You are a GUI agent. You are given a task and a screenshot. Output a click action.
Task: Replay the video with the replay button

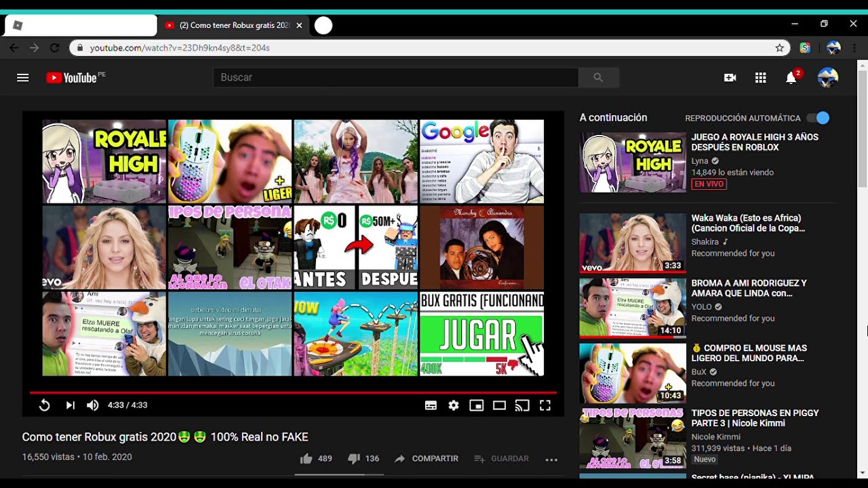[44, 405]
